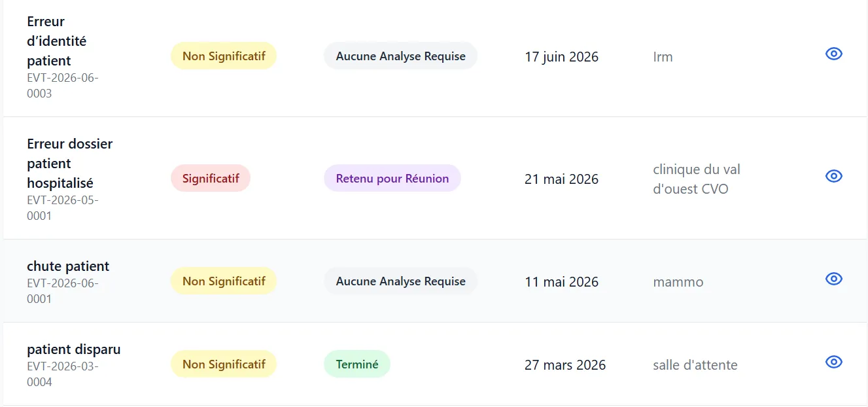Select Non Significatif badge for EVT-2026-06-0003
Image resolution: width=868 pixels, height=407 pixels.
(224, 56)
